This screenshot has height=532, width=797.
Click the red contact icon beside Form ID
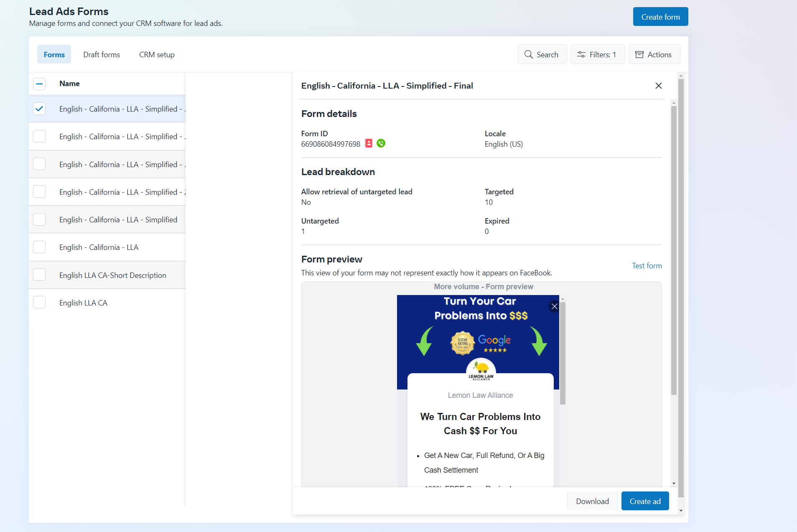pyautogui.click(x=369, y=143)
